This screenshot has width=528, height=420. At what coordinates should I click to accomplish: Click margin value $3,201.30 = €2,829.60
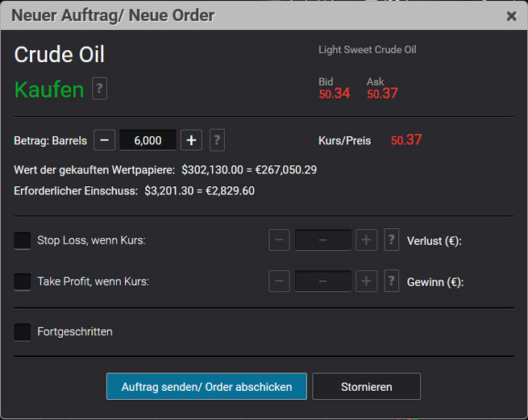[x=200, y=191]
